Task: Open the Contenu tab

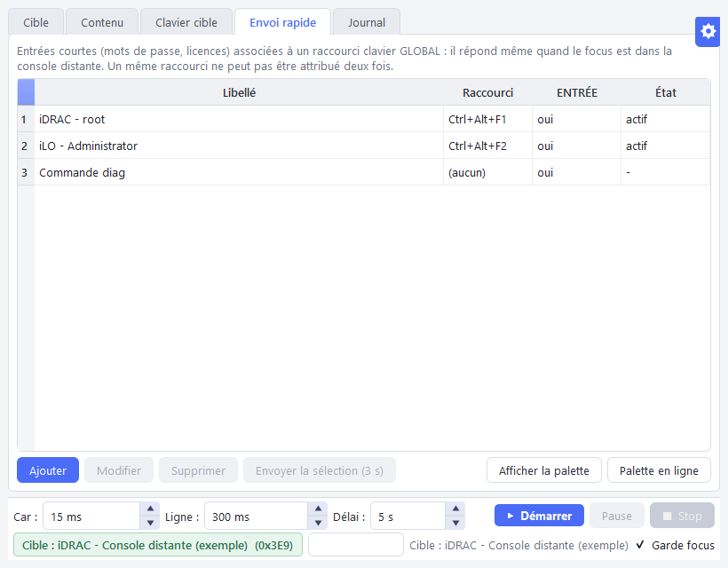Action: pos(102,22)
